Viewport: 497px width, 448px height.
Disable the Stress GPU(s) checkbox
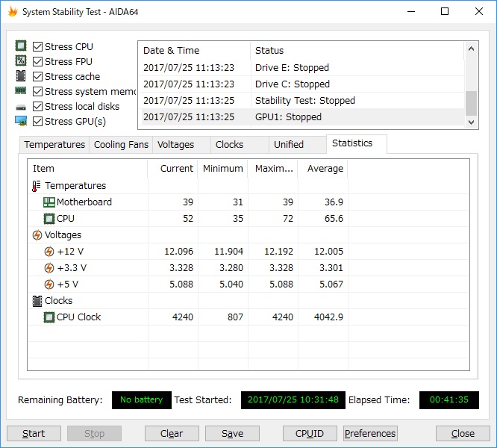coord(38,122)
